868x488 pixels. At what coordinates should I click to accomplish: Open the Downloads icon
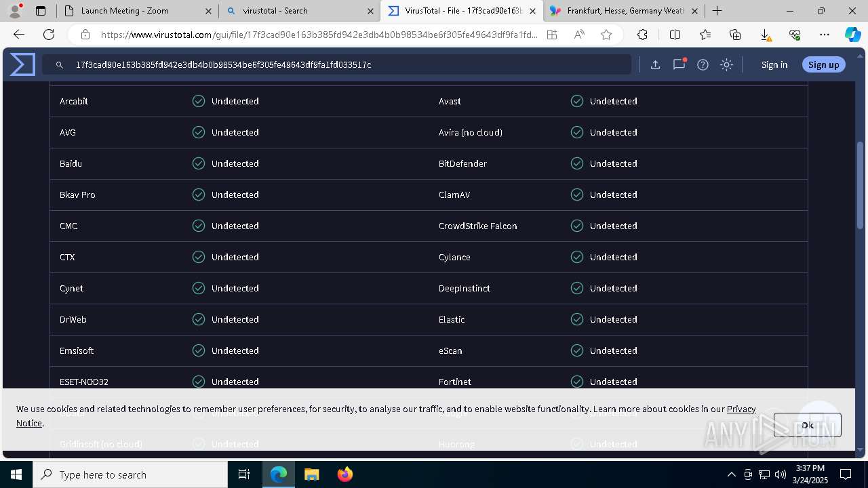tap(765, 35)
